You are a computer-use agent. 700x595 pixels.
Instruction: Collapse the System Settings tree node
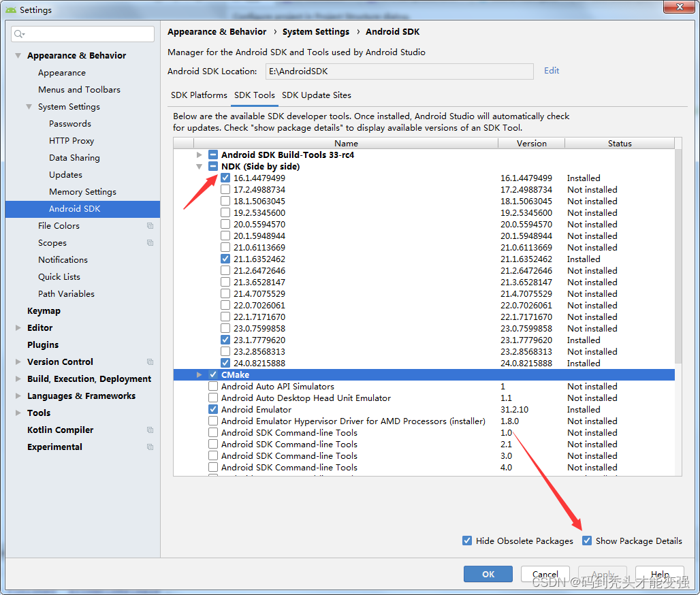tap(29, 107)
